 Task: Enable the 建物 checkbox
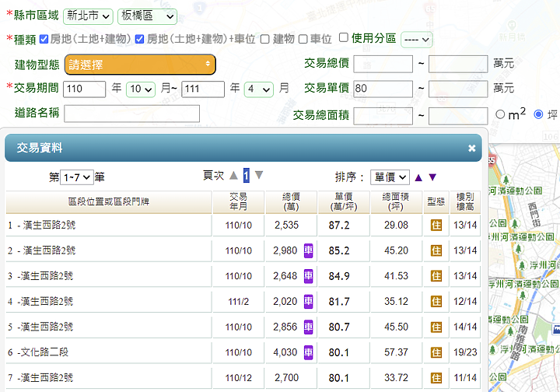pyautogui.click(x=265, y=39)
